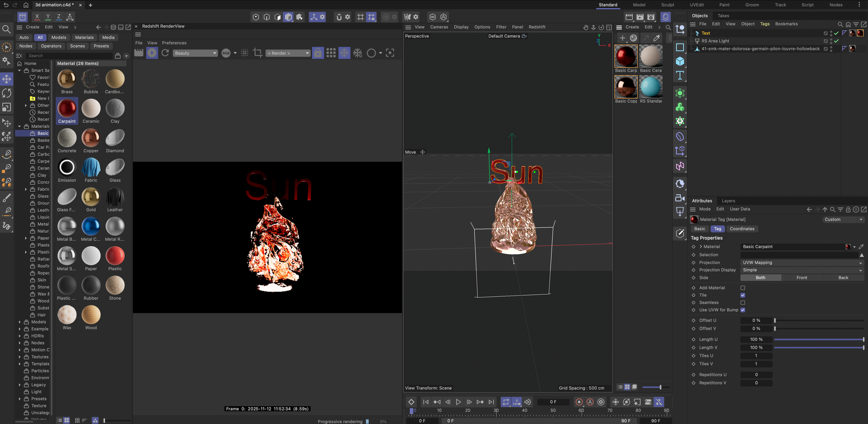
Task: Open the Cameras menu in viewport
Action: click(x=439, y=27)
